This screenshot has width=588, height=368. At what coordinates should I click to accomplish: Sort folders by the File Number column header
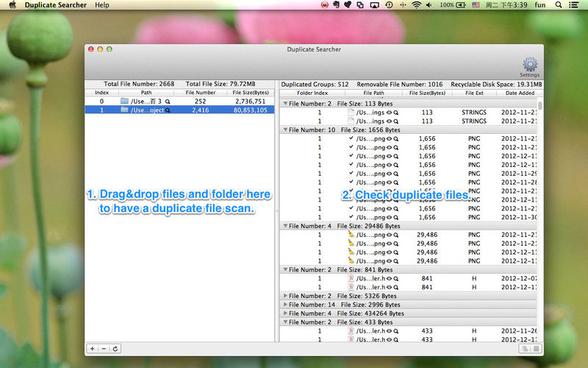point(201,93)
